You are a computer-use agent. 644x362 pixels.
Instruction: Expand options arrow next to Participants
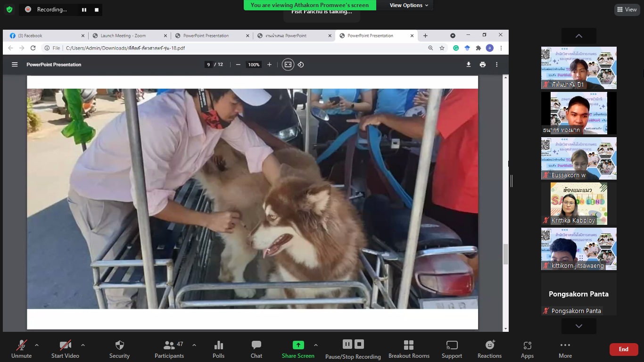coord(194,345)
